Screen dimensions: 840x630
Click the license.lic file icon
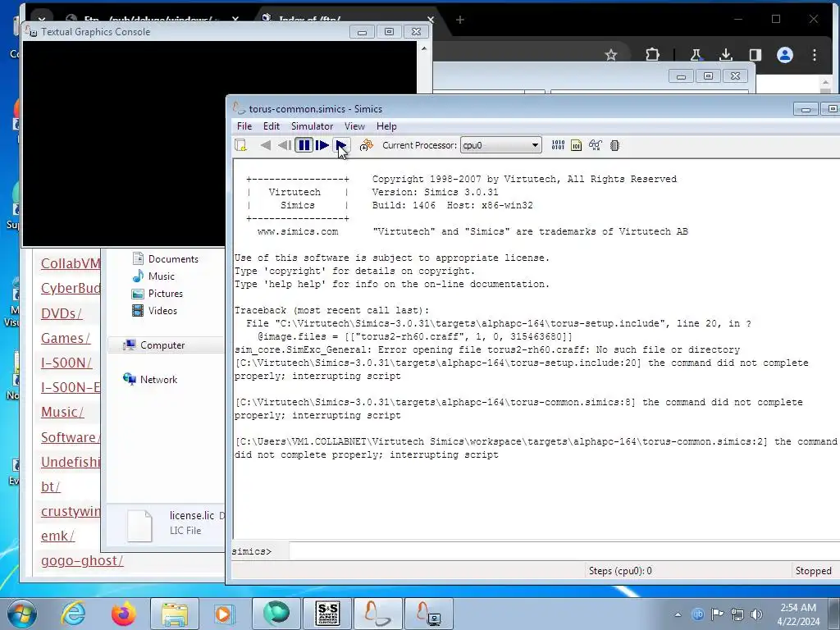[x=139, y=524]
